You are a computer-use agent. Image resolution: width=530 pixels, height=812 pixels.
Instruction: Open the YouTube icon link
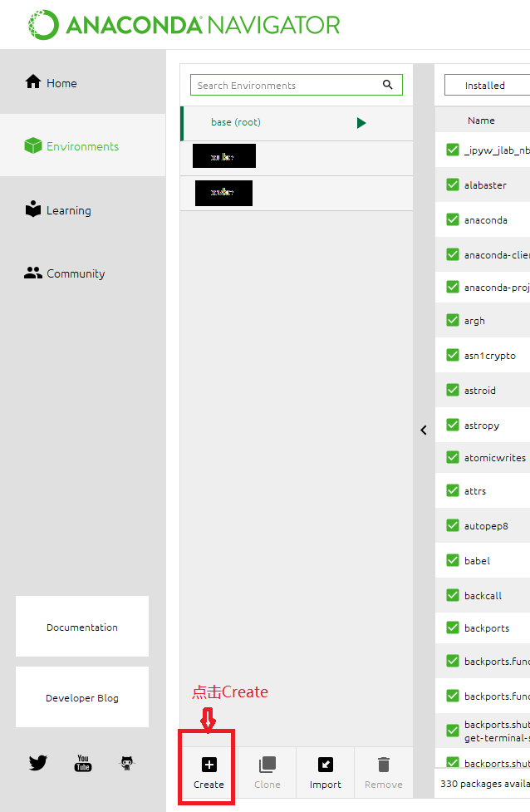pos(83,763)
